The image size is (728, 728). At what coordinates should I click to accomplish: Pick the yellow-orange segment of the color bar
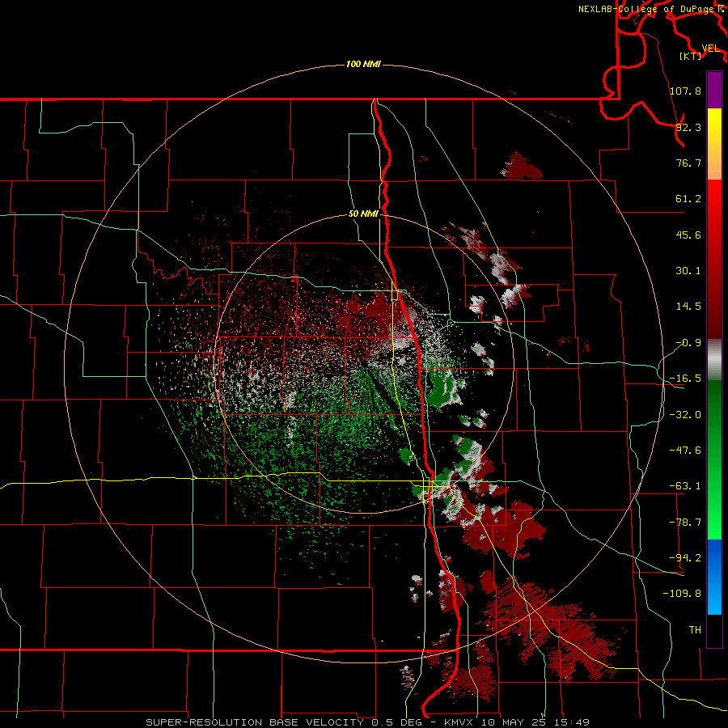tap(714, 144)
